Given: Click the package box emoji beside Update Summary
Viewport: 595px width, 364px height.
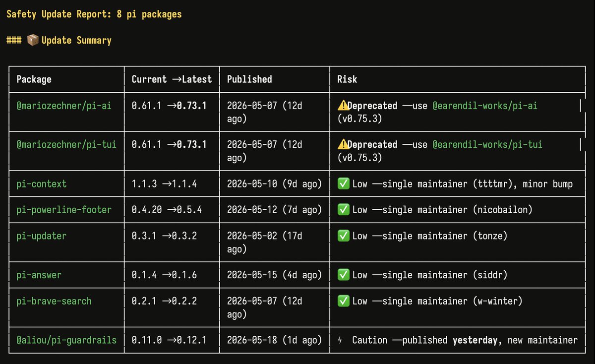Looking at the screenshot, I should pyautogui.click(x=32, y=41).
